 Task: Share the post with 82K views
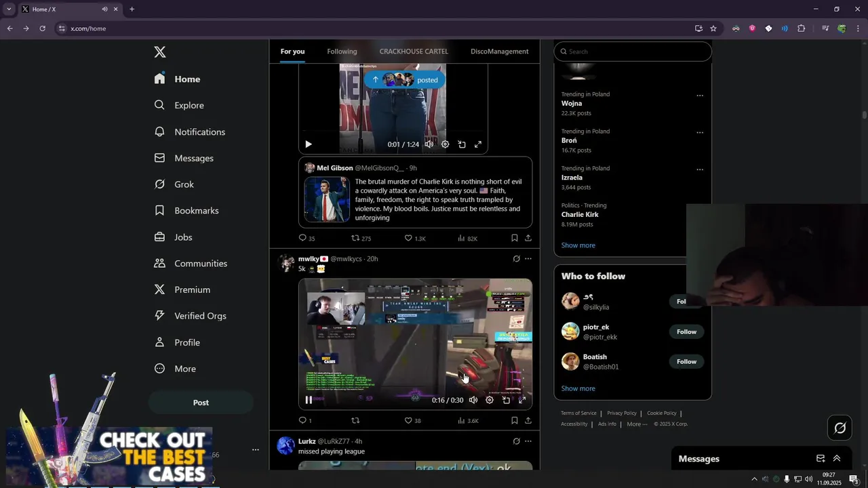coord(528,238)
